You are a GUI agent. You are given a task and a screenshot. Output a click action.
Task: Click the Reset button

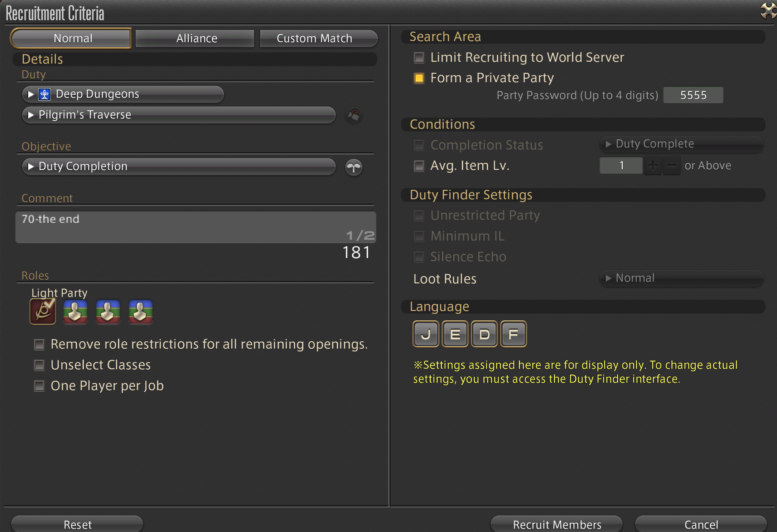pyautogui.click(x=77, y=524)
